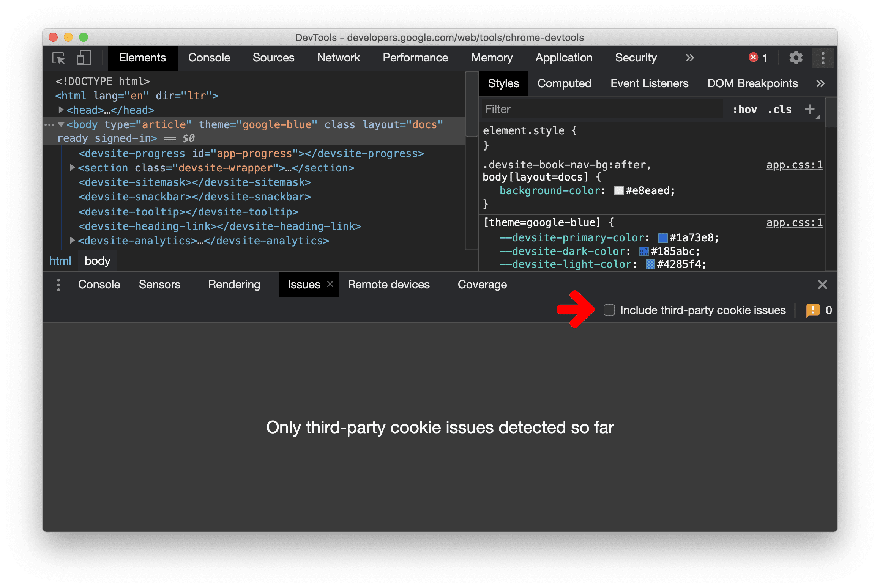The image size is (880, 588).
Task: Click the device toolbar toggle icon
Action: pyautogui.click(x=84, y=58)
